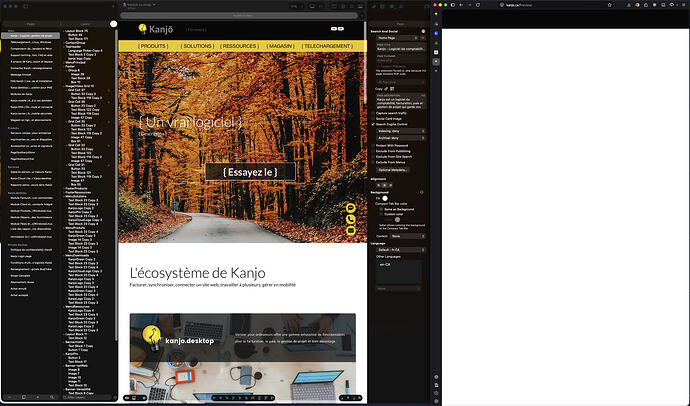The width and height of the screenshot is (690, 406).
Task: Click the first language flag in header
Action: [334, 29]
